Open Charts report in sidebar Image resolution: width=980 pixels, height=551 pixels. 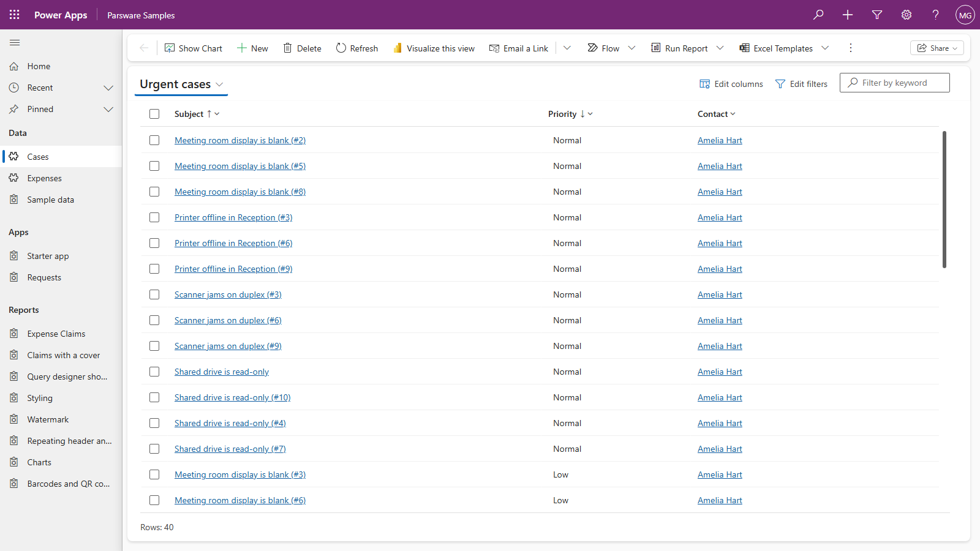[x=61, y=462]
